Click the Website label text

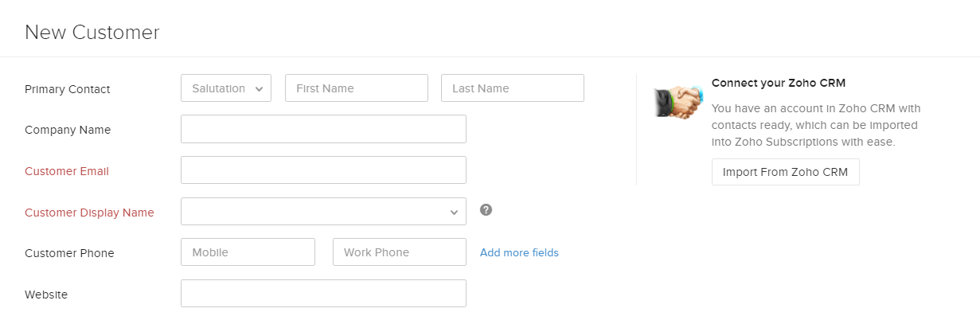46,295
